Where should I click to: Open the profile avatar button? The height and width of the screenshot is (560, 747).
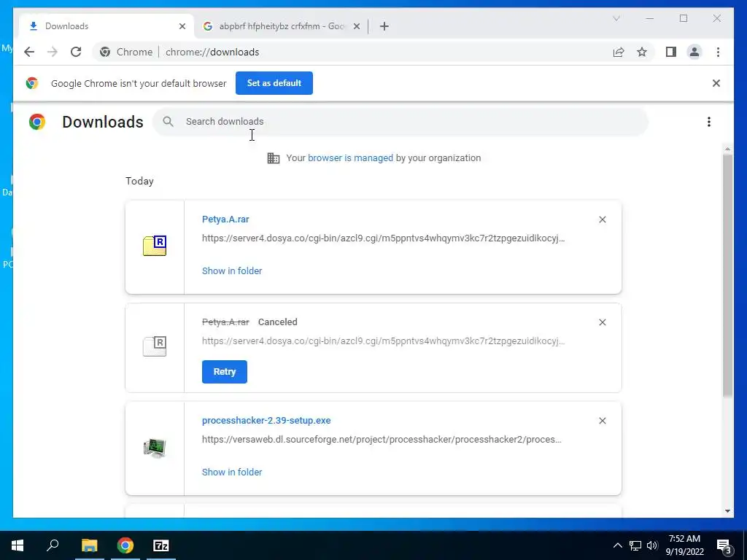[694, 52]
